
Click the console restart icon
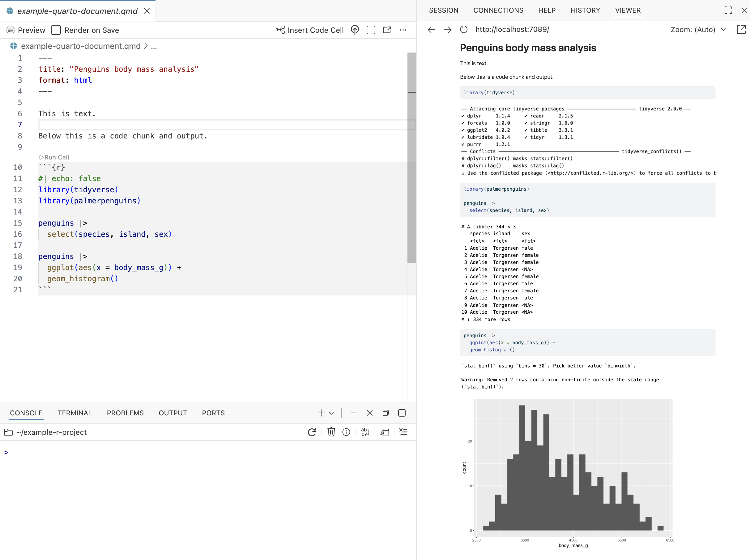click(x=312, y=432)
